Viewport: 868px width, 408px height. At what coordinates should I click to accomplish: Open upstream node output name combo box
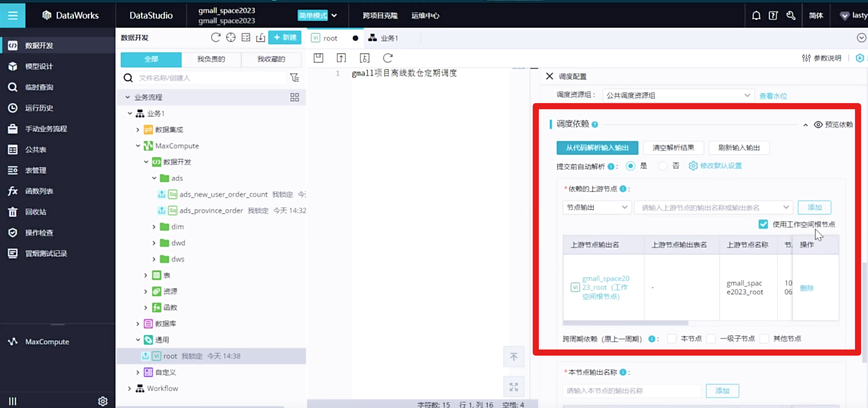pyautogui.click(x=714, y=207)
